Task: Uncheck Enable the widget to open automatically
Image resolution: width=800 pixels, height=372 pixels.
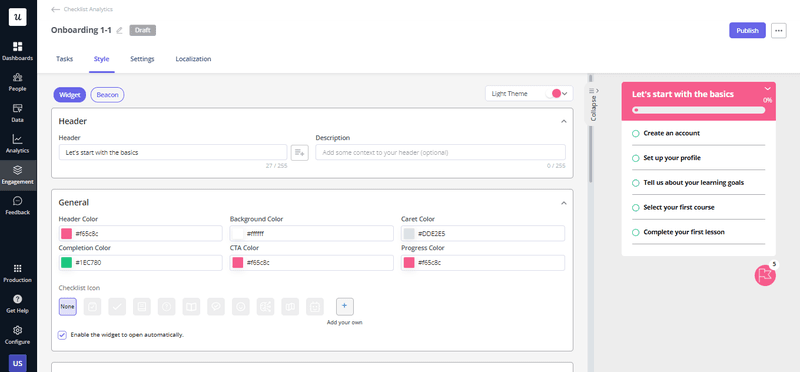Action: point(62,335)
